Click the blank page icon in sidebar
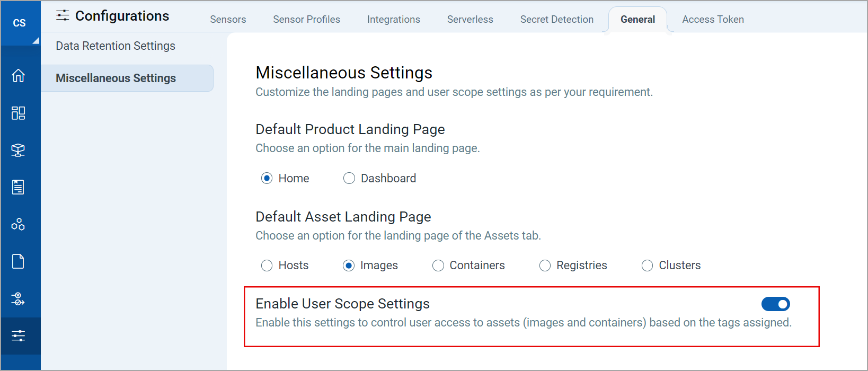This screenshot has width=868, height=371. 19,261
